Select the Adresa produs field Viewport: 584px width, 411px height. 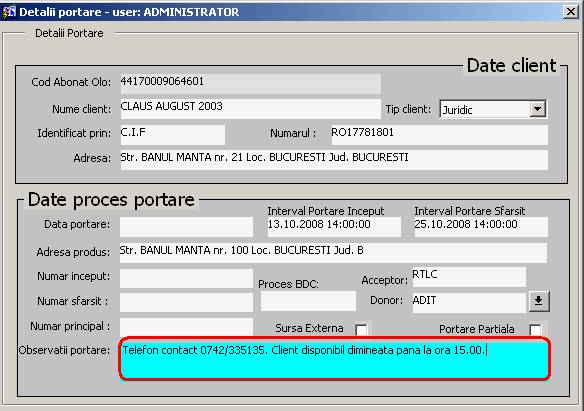click(333, 253)
